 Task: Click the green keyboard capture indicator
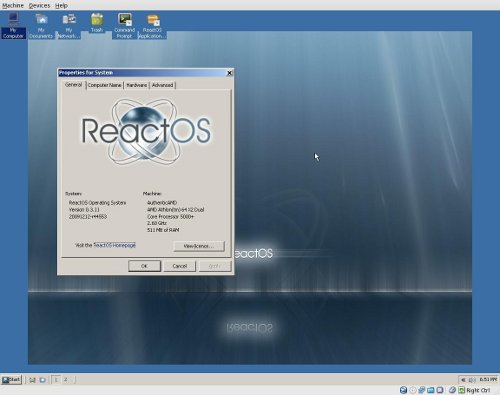(462, 390)
